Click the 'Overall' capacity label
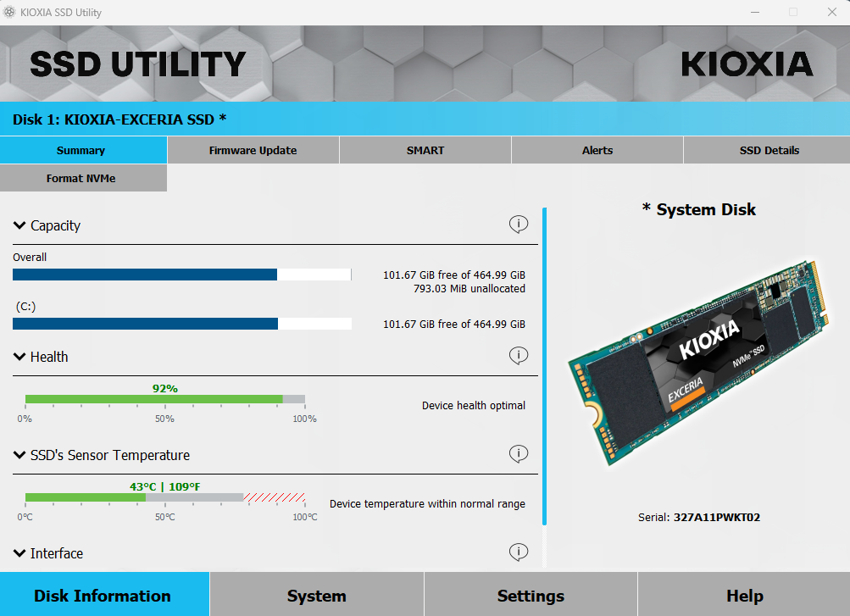This screenshot has width=850, height=616. [x=30, y=258]
